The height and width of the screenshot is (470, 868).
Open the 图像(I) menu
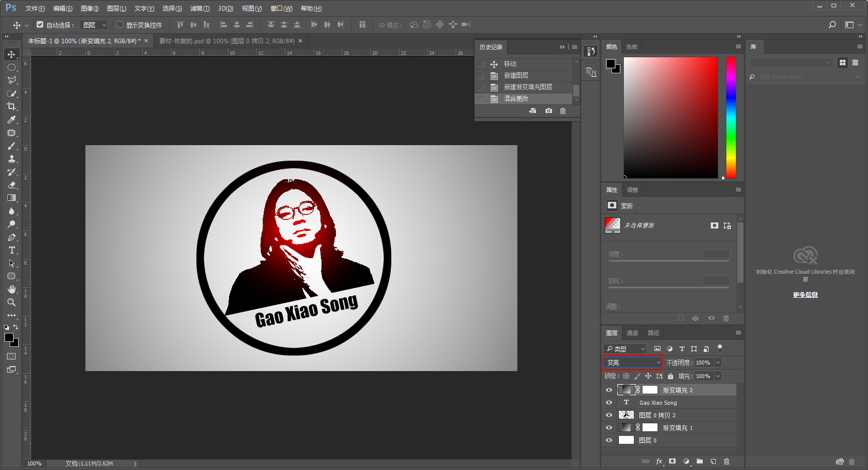90,9
